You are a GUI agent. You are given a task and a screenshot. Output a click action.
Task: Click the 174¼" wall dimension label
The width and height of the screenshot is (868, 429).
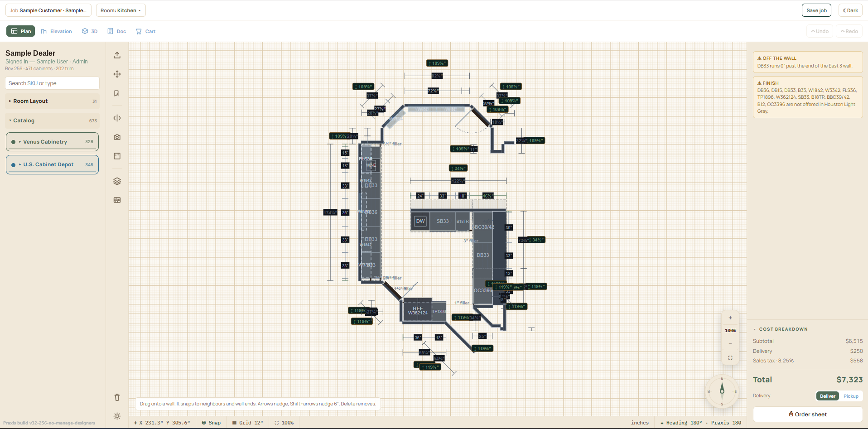tap(330, 212)
